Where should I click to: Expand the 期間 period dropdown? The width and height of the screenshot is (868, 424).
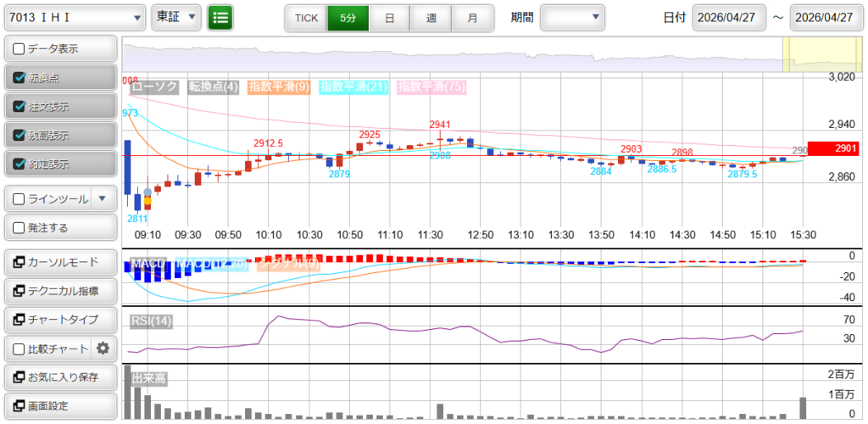(x=573, y=17)
